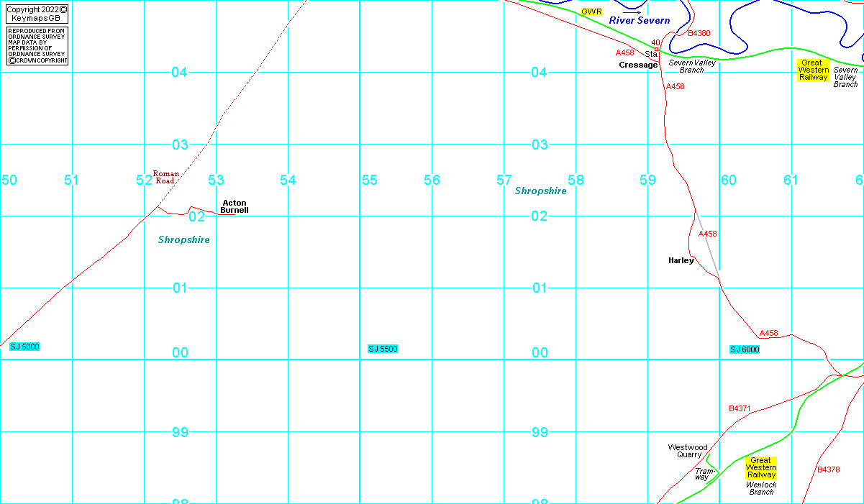This screenshot has height=504, width=864.
Task: Click Great Western Railway label near Wenlock Branch
Action: click(760, 467)
